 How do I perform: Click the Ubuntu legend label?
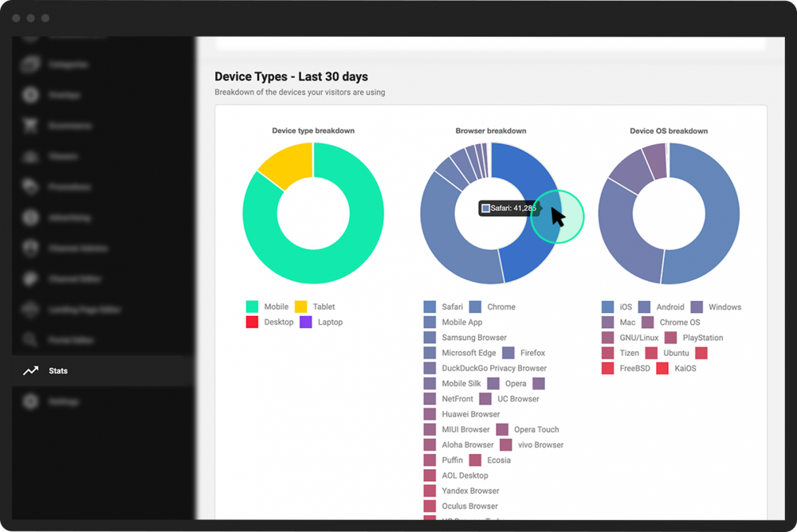pos(676,353)
